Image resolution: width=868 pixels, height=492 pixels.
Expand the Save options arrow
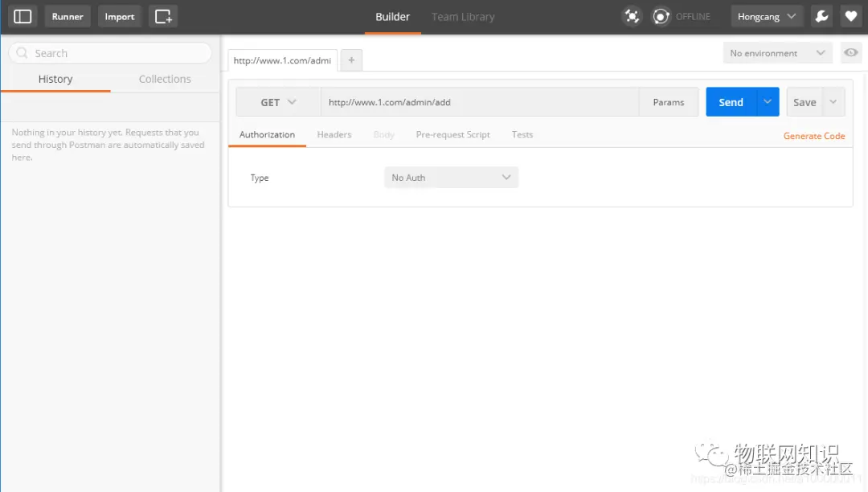click(833, 102)
